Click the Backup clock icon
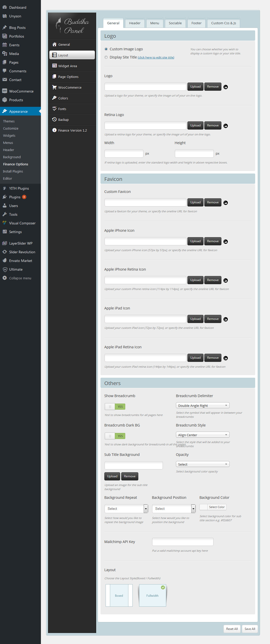The width and height of the screenshot is (270, 644). pyautogui.click(x=54, y=119)
